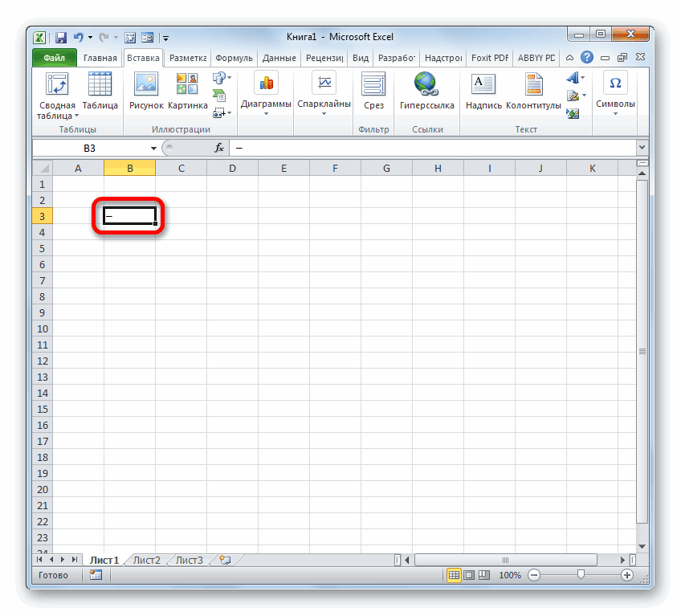The height and width of the screenshot is (616, 681).
Task: Click the Надпись text box icon
Action: click(483, 84)
